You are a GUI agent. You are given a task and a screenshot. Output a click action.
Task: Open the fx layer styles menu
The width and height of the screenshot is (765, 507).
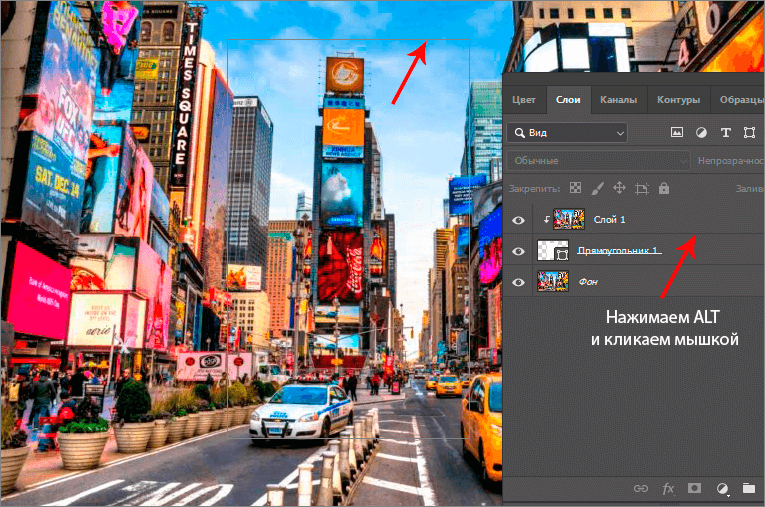[x=668, y=488]
